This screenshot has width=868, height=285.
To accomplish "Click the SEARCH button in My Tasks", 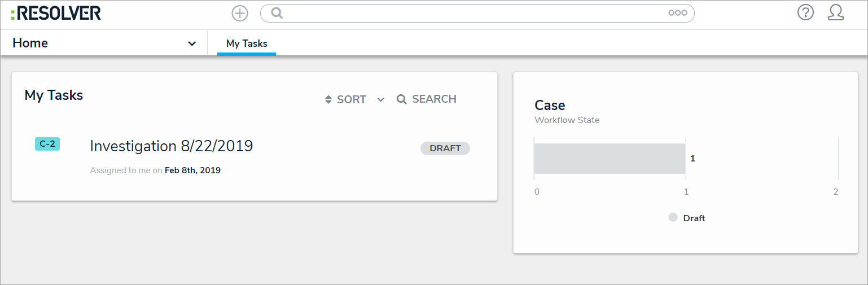I will 433,99.
